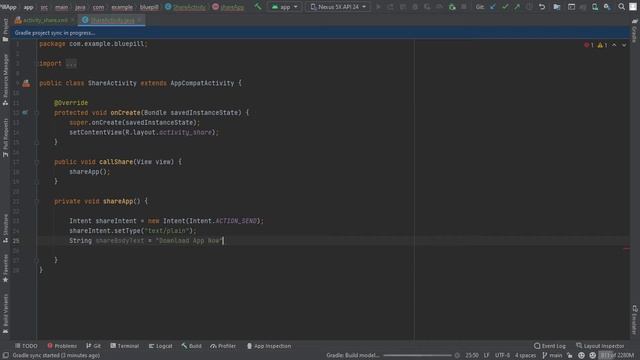This screenshot has width=640, height=360.
Task: Open the Nexus 5X API 24 device dropdown
Action: tap(338, 7)
